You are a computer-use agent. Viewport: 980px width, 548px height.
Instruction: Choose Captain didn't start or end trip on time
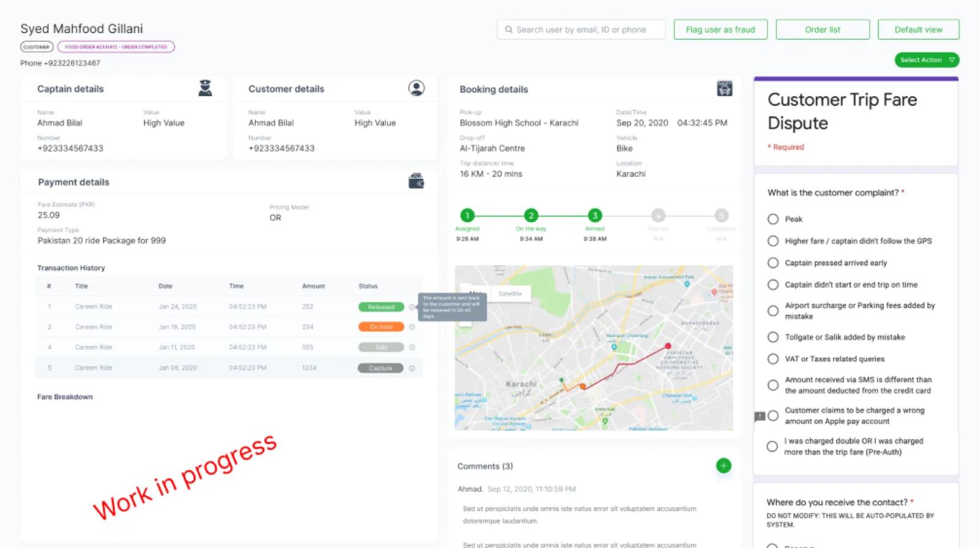coord(773,285)
